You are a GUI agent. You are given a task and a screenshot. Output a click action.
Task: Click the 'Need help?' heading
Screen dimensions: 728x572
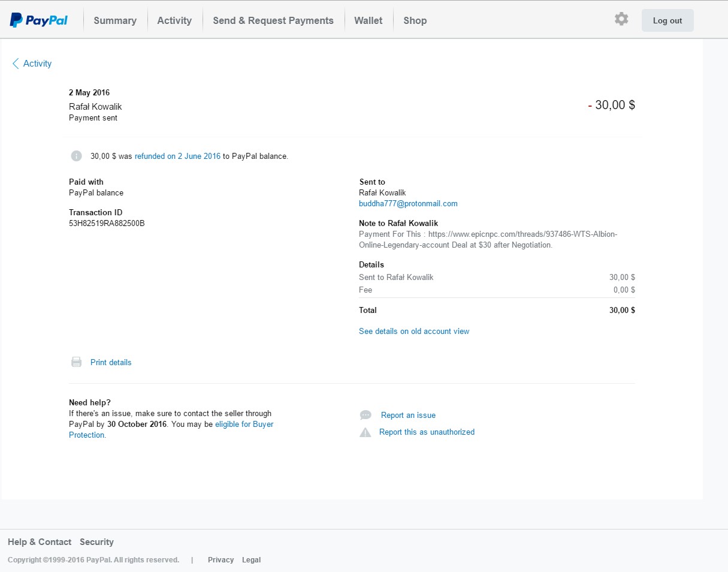pos(90,402)
